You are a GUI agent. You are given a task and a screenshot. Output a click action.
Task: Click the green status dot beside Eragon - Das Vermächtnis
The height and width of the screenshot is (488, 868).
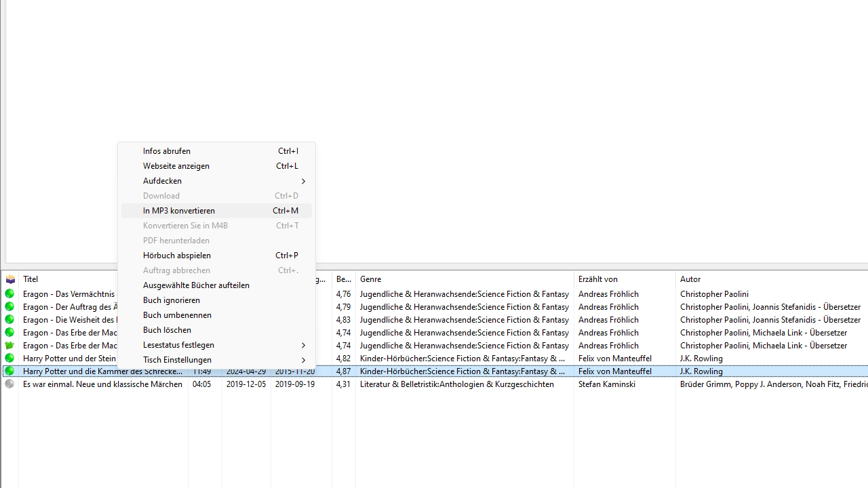(x=9, y=293)
